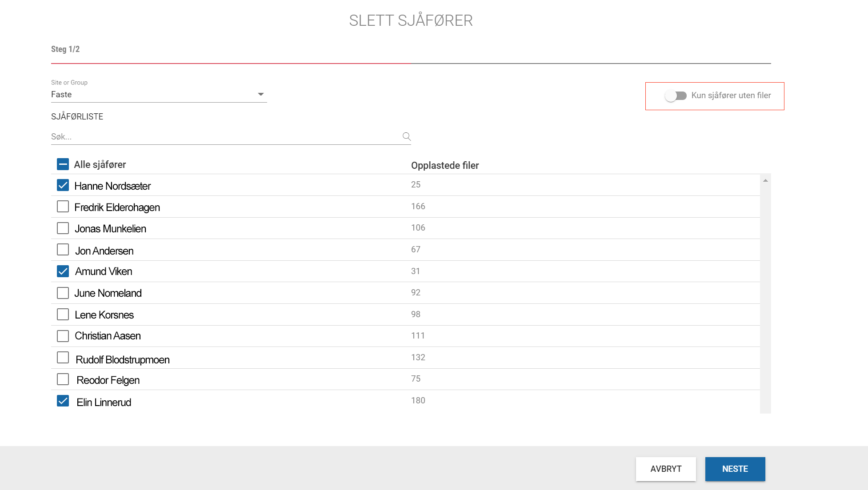Select Lene Korsnes checkbox
This screenshot has height=490, width=868.
63,315
